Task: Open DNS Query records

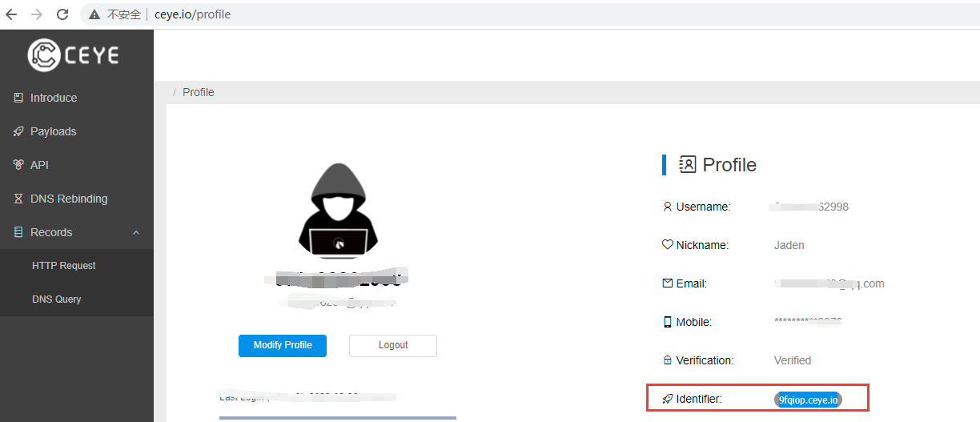Action: coord(56,299)
